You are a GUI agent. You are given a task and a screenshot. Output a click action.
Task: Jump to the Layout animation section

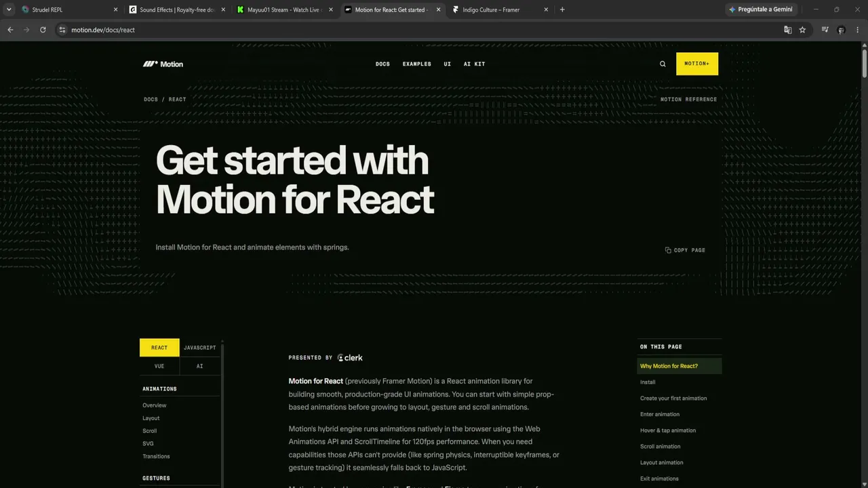[x=662, y=463]
